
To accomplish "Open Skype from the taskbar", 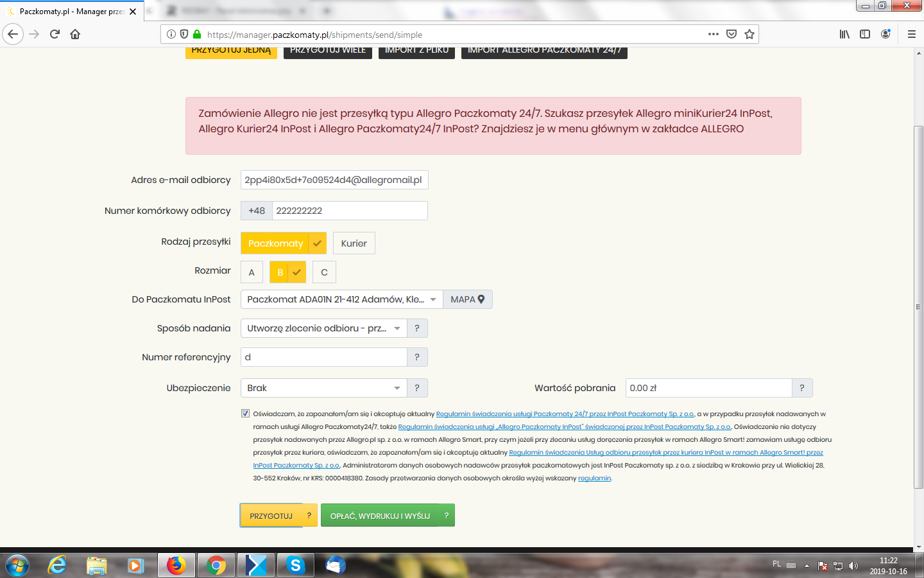I will 295,565.
